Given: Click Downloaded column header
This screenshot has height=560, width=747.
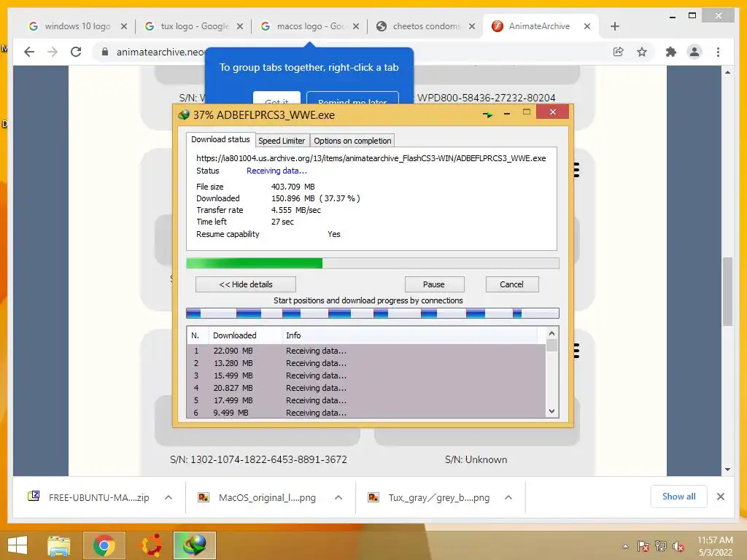Looking at the screenshot, I should point(245,335).
